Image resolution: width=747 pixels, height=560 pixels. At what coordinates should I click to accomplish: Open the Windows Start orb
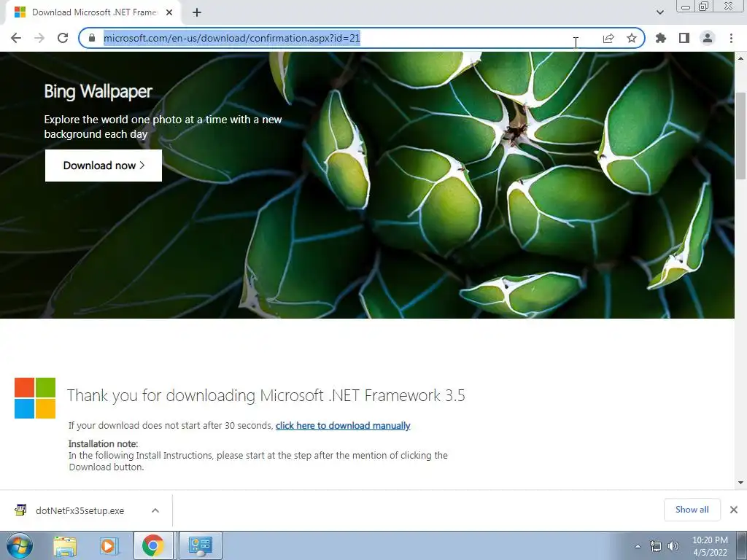click(x=20, y=545)
